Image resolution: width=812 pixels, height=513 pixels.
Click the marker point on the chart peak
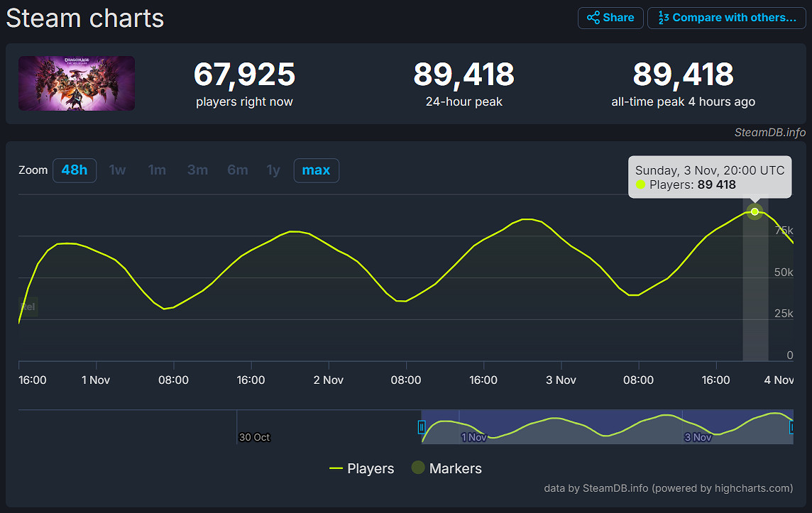[x=755, y=211]
